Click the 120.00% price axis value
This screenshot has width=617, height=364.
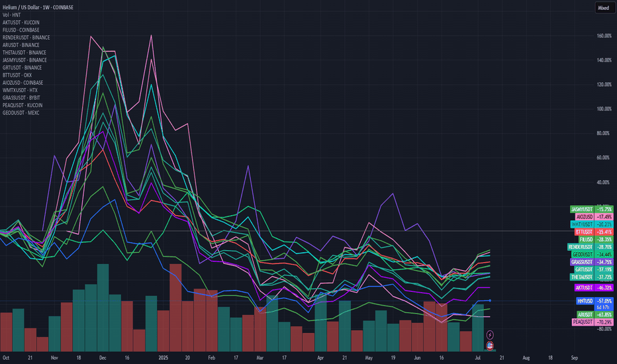point(604,85)
